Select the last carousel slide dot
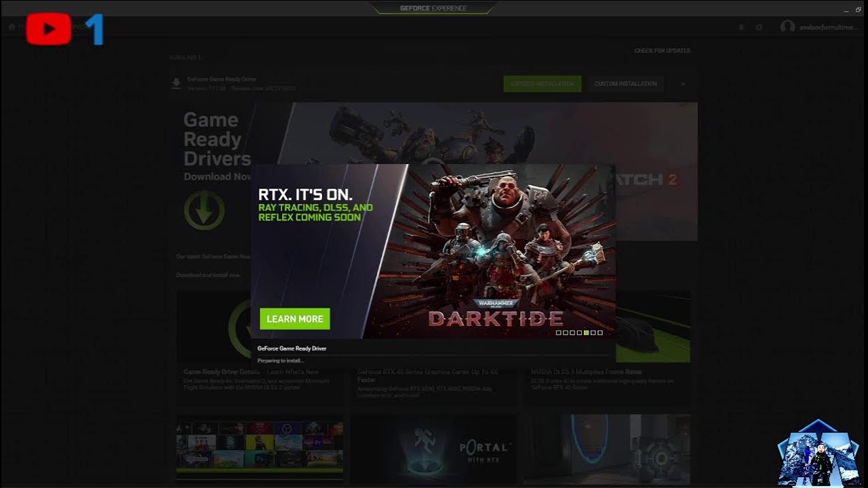 pyautogui.click(x=600, y=333)
